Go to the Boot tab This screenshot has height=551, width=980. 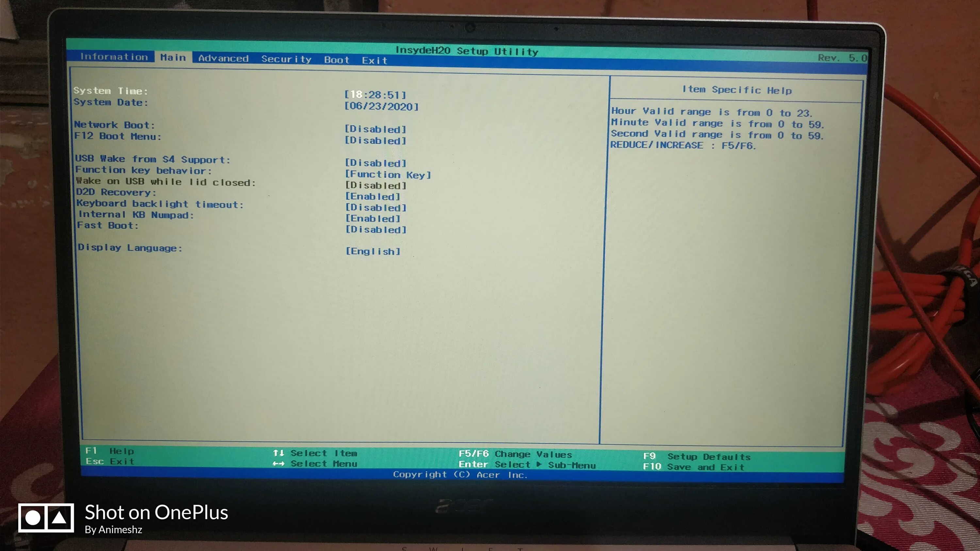pos(336,60)
